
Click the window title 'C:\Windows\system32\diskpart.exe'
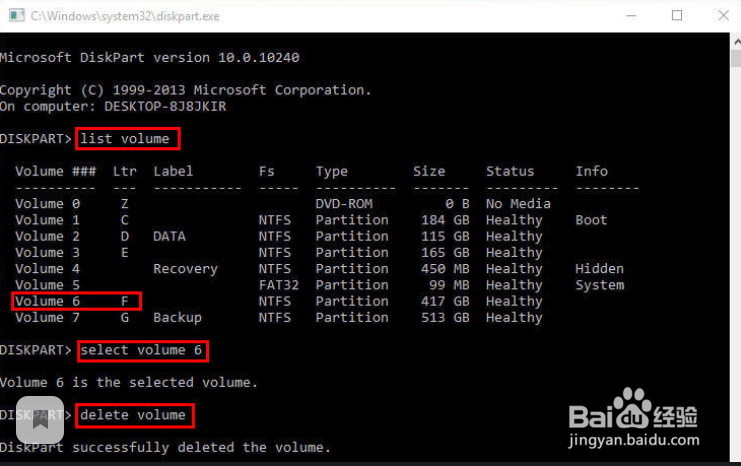pos(125,17)
